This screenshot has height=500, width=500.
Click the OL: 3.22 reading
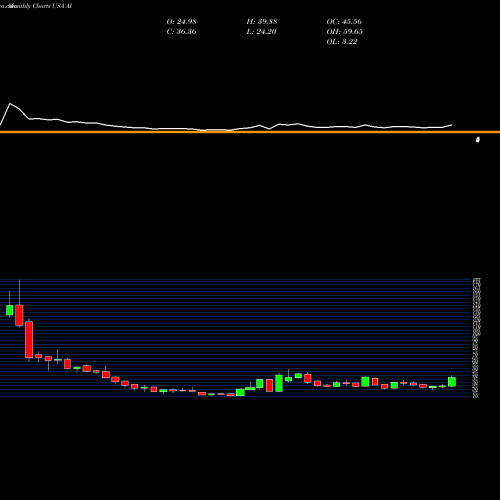(342, 42)
